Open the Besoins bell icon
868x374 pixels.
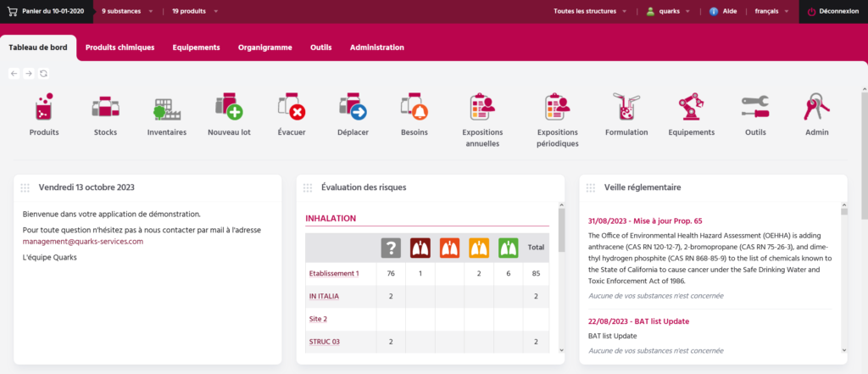pyautogui.click(x=414, y=108)
